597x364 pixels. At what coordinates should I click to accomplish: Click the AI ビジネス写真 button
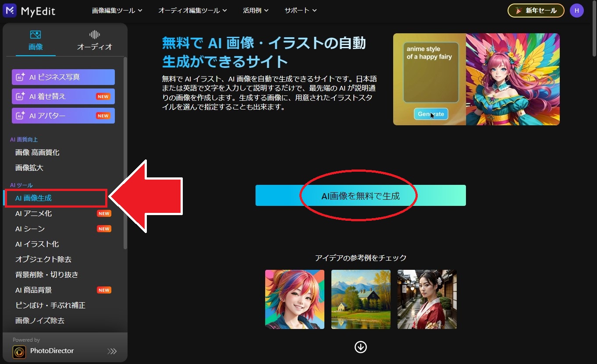(x=63, y=77)
